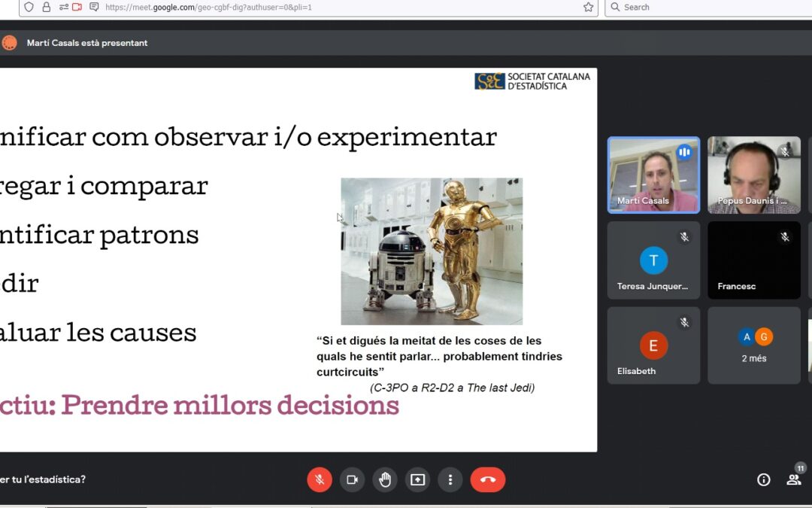Expand the '2 més' participants tile
The height and width of the screenshot is (508, 812).
[x=753, y=345]
